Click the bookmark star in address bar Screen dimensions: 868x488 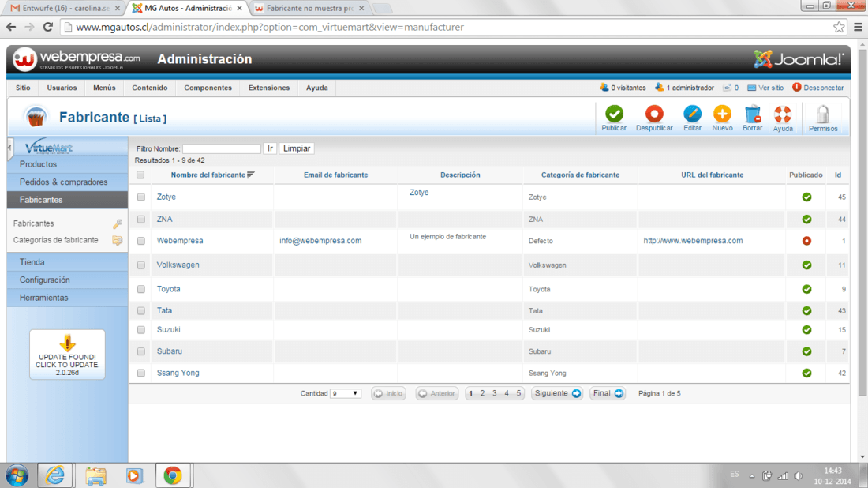click(x=840, y=27)
